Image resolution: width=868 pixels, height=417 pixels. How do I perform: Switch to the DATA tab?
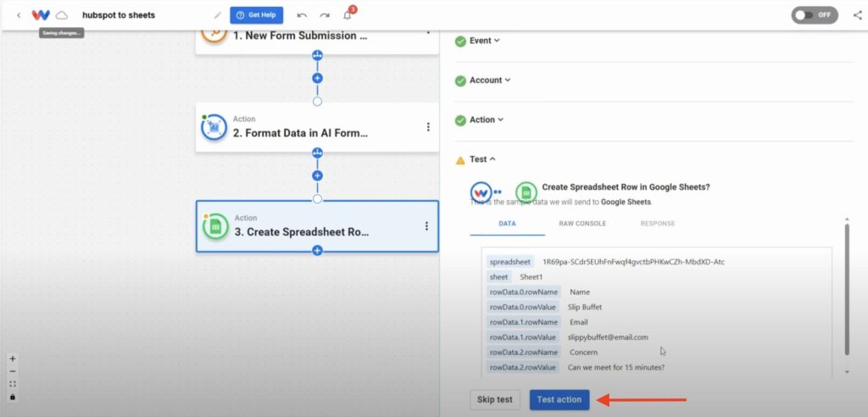(x=508, y=224)
